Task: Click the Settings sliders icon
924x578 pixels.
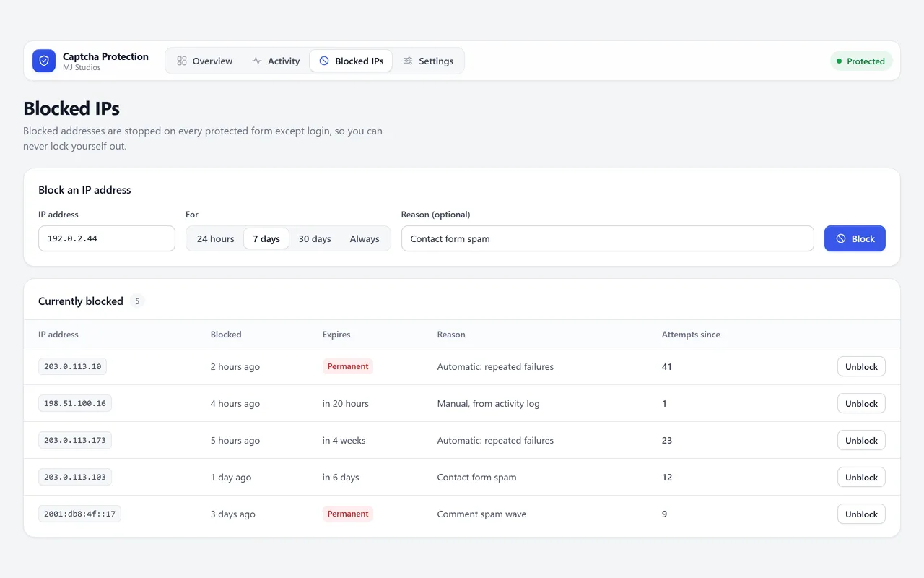Action: (x=408, y=61)
